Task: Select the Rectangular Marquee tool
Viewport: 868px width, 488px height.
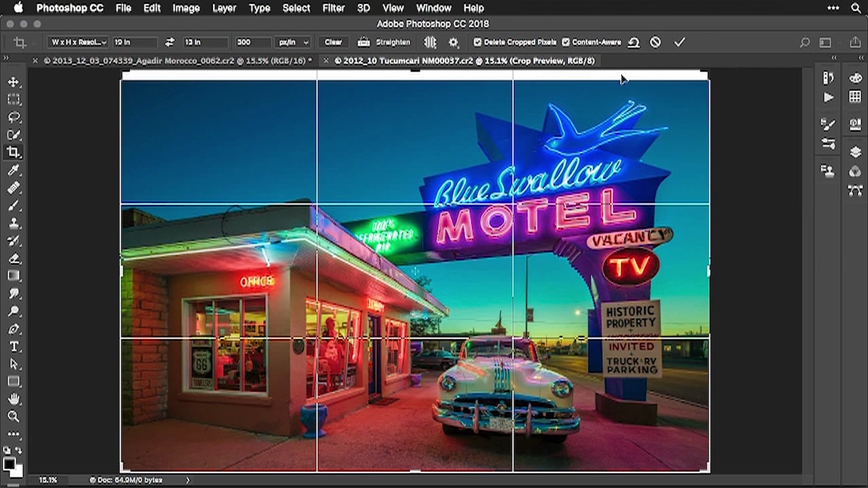Action: tap(14, 100)
